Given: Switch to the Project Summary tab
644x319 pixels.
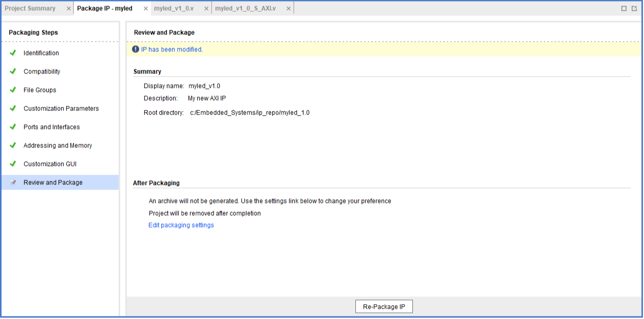Looking at the screenshot, I should [x=30, y=9].
